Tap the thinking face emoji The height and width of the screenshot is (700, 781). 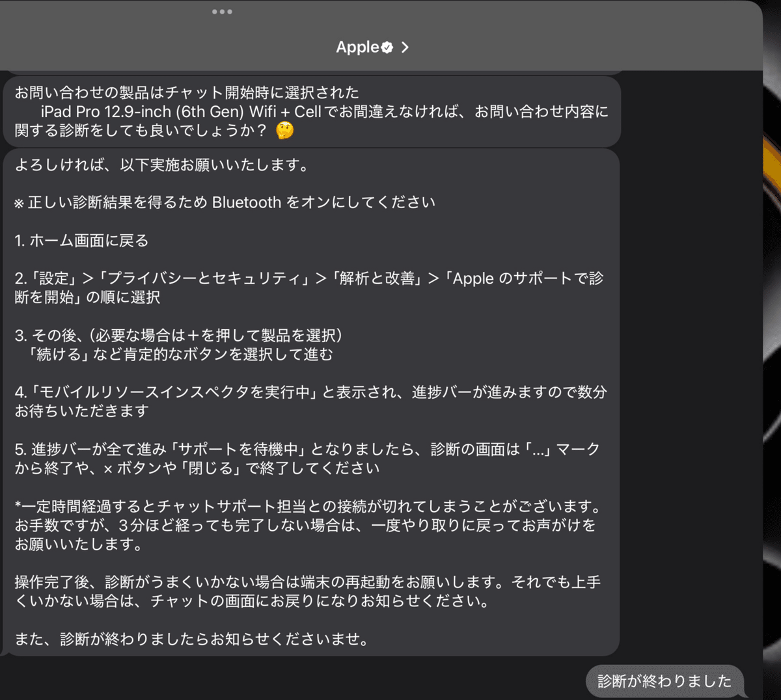[284, 130]
